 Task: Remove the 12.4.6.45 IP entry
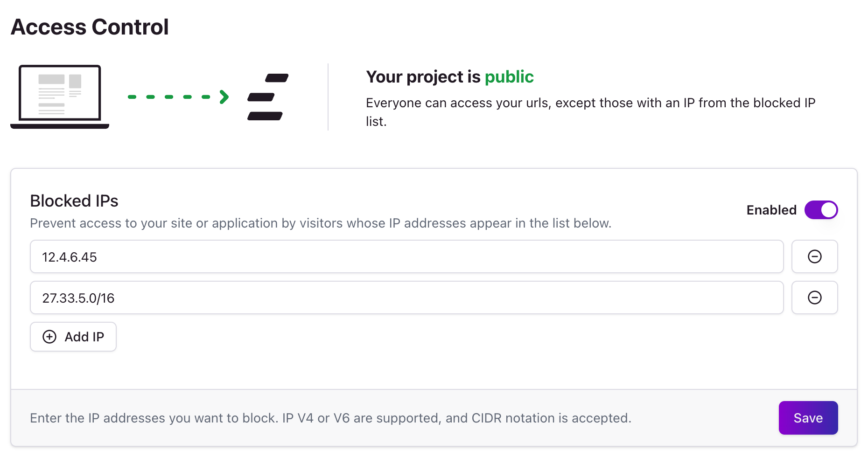814,256
